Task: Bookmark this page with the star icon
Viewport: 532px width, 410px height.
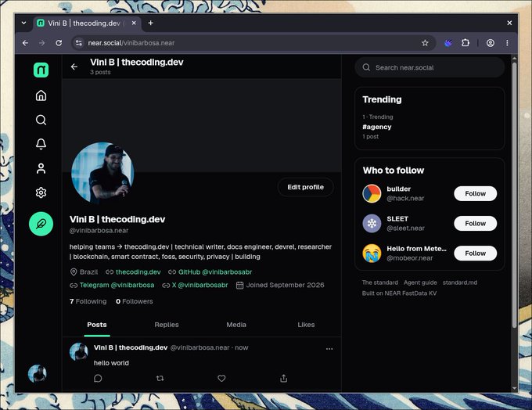Action: click(x=425, y=43)
